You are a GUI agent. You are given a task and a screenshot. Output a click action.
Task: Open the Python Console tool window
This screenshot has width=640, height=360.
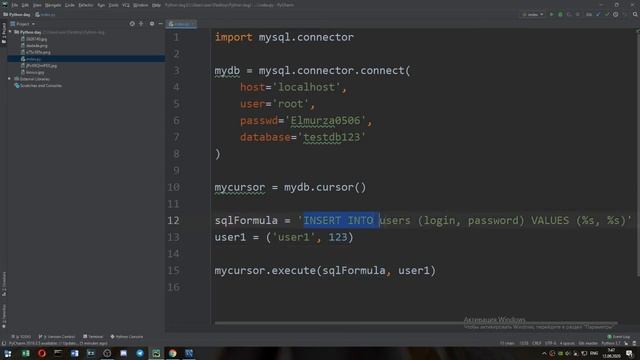(x=127, y=337)
